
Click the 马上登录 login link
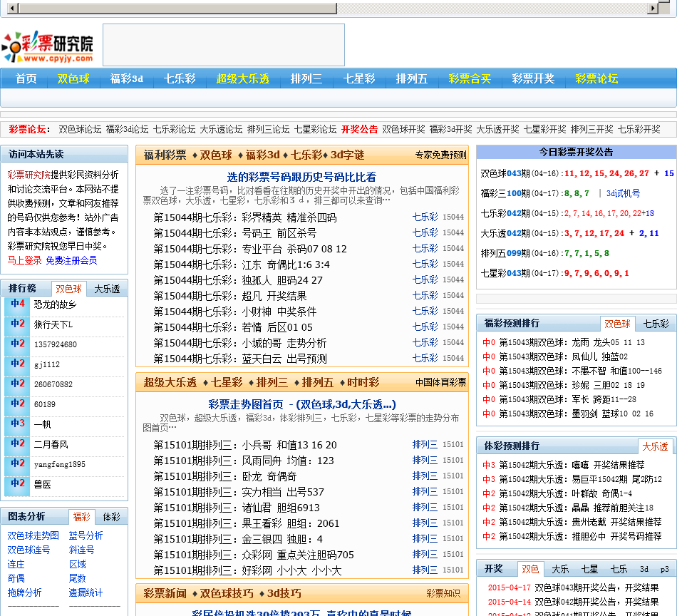(24, 260)
